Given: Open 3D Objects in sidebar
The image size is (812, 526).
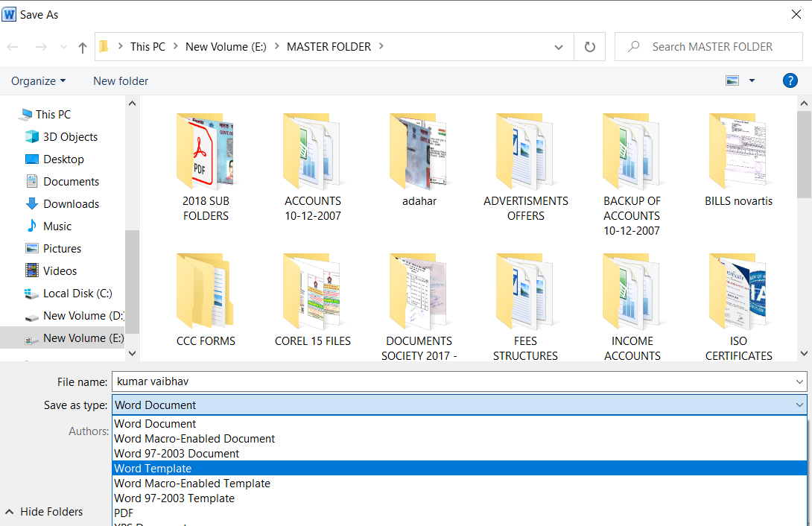Looking at the screenshot, I should click(x=61, y=136).
